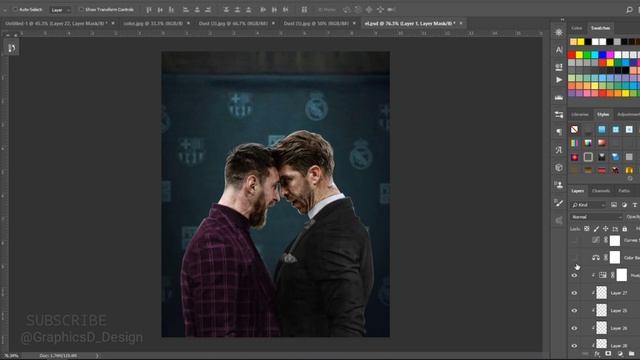Close the el.psd document tab
This screenshot has height=360, width=640.
[x=461, y=24]
